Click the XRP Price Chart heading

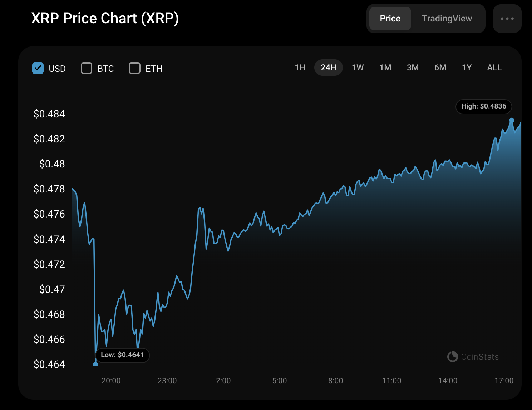(x=105, y=19)
